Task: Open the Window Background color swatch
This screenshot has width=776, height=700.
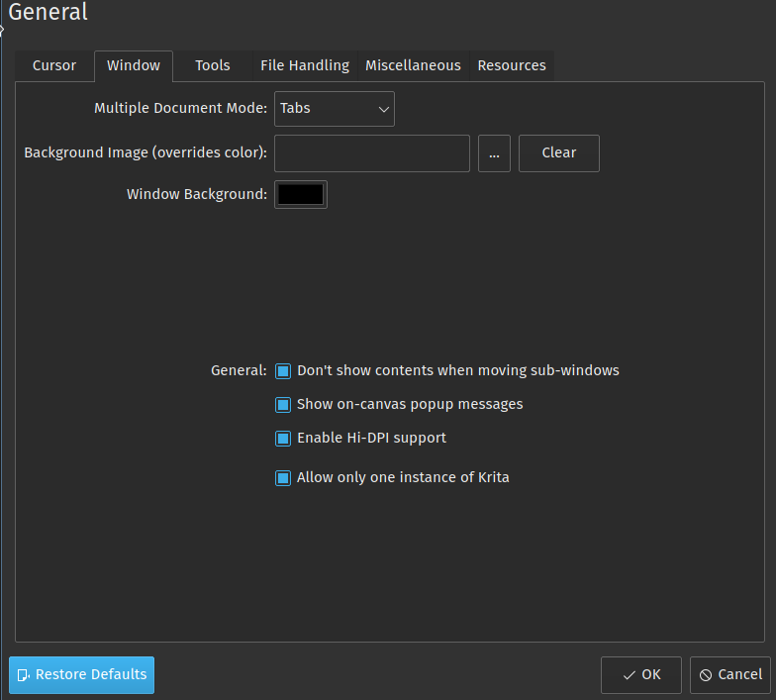Action: pyautogui.click(x=301, y=194)
